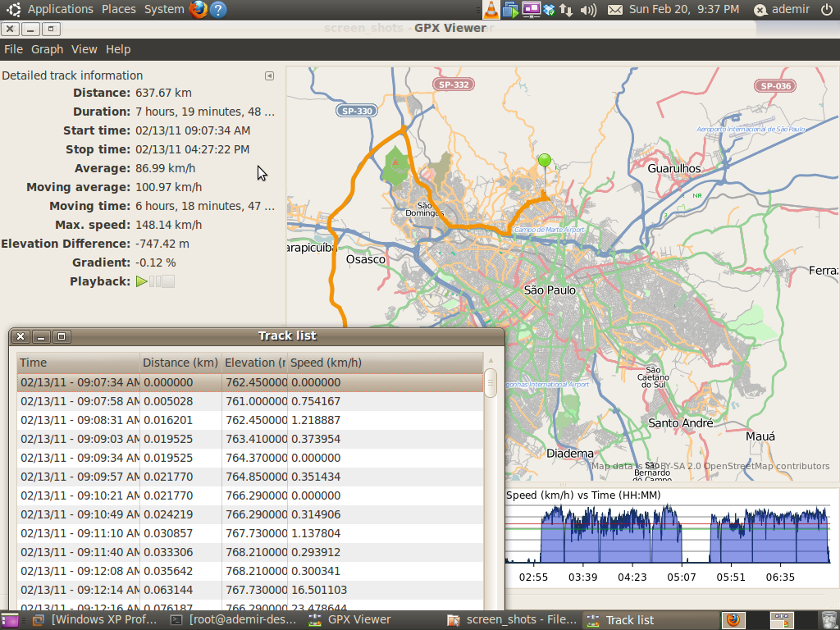Open the File menu in GPX Viewer

pos(13,49)
